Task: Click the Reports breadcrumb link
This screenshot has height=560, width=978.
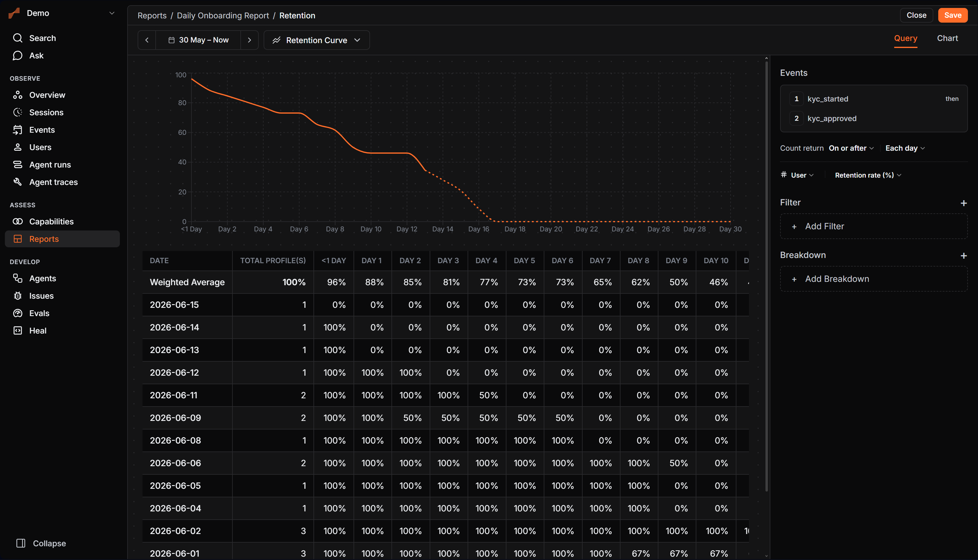Action: [x=152, y=15]
